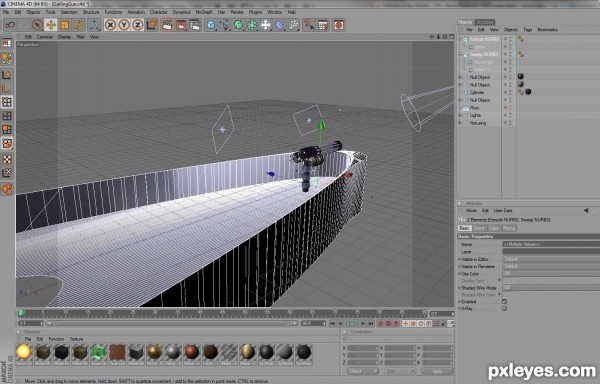The width and height of the screenshot is (600, 384).
Task: Click the green NURBS object icon
Action: point(238,25)
